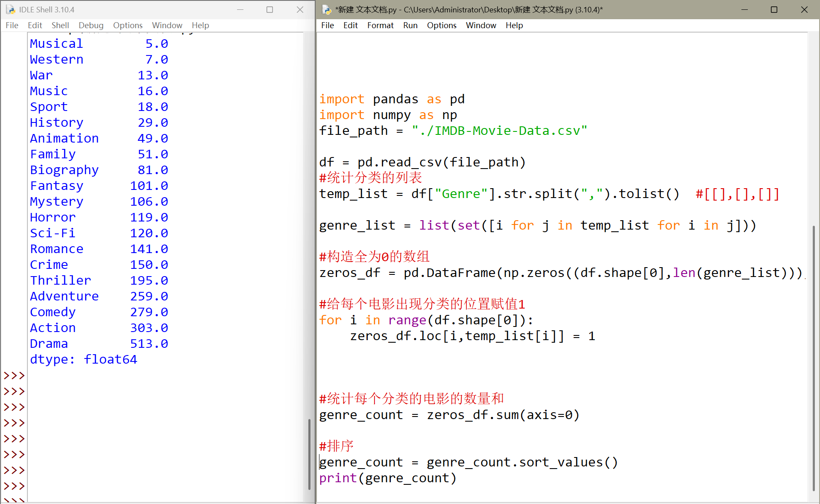The width and height of the screenshot is (820, 504).
Task: Open editor's Window menu
Action: click(x=480, y=25)
